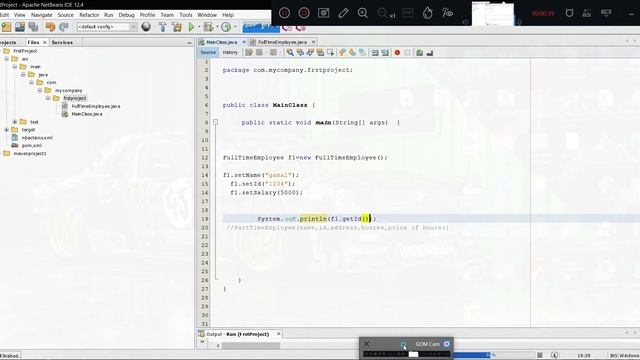
Task: Minimize the Files side panel
Action: [189, 42]
